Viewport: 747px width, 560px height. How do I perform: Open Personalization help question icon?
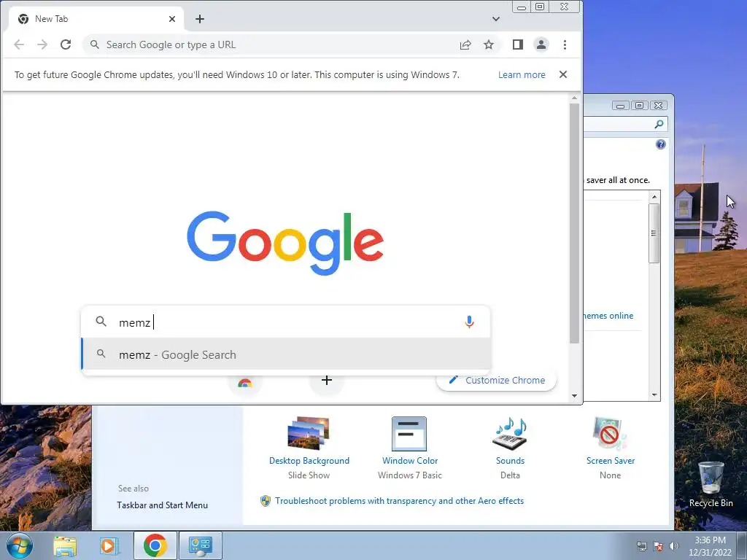click(x=661, y=144)
